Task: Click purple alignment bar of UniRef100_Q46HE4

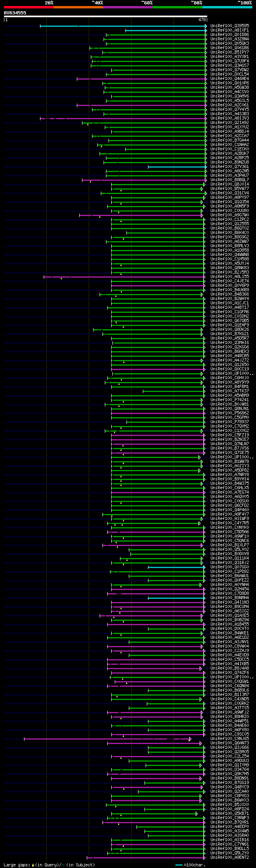Action: (142, 79)
